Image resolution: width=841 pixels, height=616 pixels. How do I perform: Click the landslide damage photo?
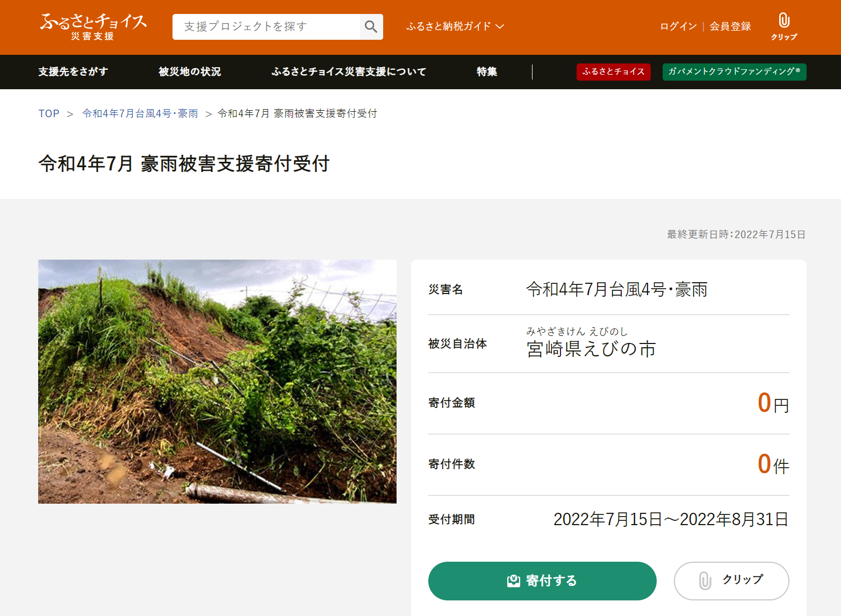(217, 382)
